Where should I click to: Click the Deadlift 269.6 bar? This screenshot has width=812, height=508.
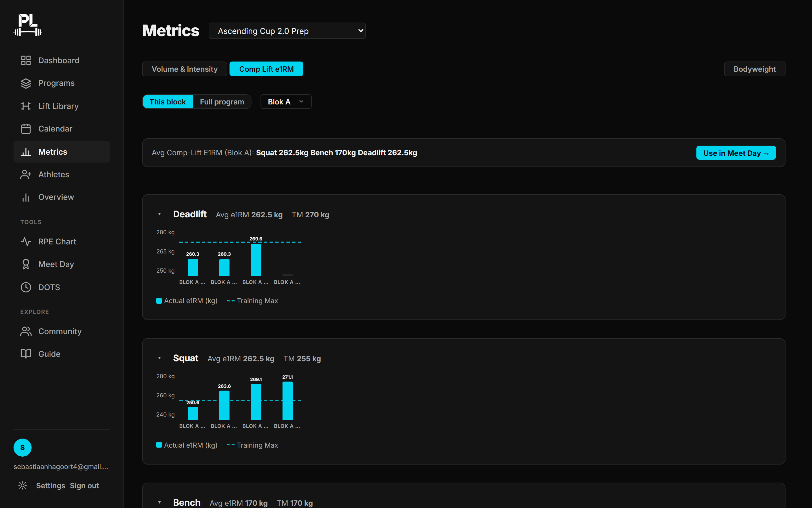coord(256,260)
